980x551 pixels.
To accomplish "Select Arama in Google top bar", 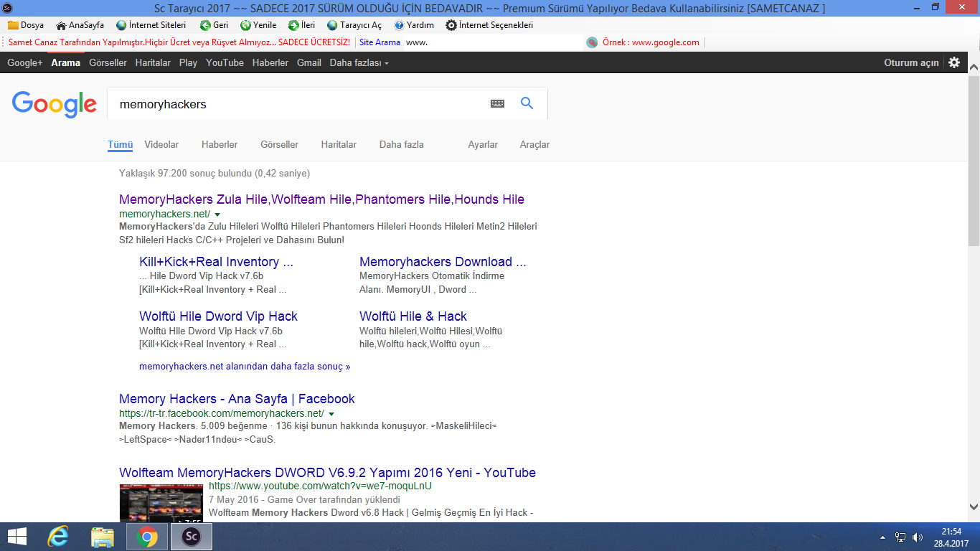I will tap(66, 63).
